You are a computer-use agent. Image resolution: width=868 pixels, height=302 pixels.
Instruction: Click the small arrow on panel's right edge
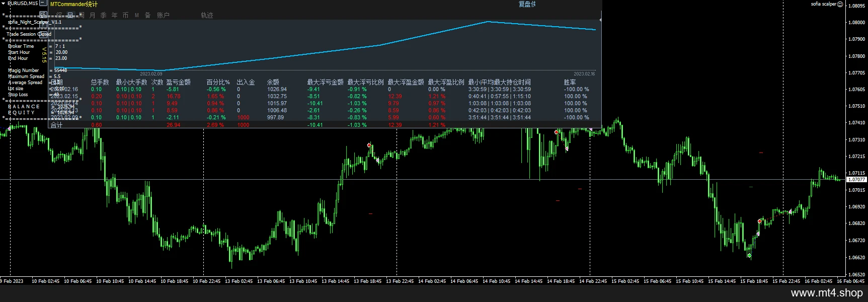coord(600,20)
